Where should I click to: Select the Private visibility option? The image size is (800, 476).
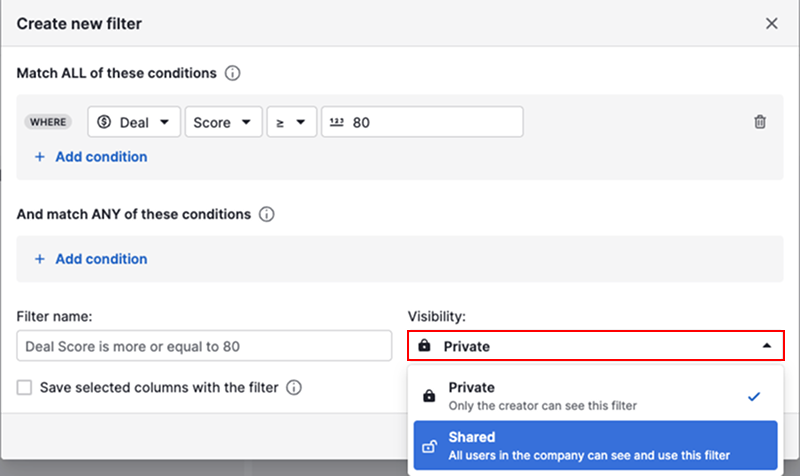click(594, 396)
